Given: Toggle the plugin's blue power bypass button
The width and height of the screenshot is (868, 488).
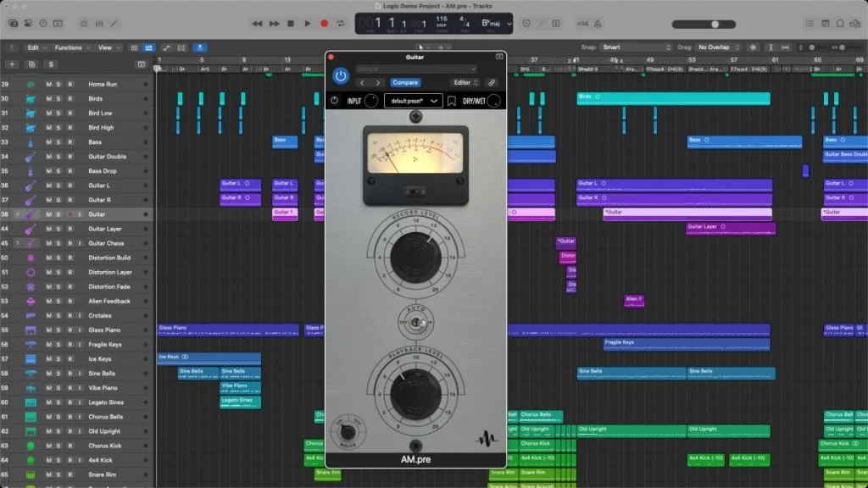Looking at the screenshot, I should 341,75.
